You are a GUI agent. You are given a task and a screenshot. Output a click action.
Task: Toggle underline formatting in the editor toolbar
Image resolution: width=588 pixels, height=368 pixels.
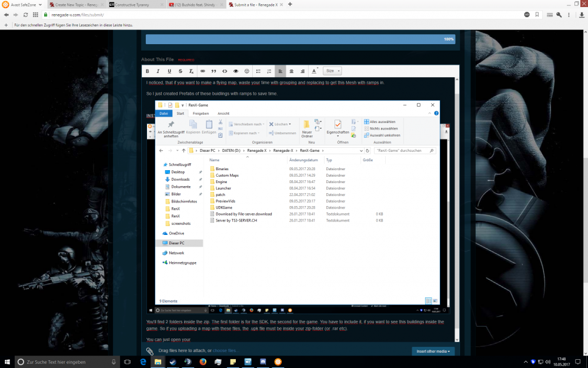[x=169, y=71]
